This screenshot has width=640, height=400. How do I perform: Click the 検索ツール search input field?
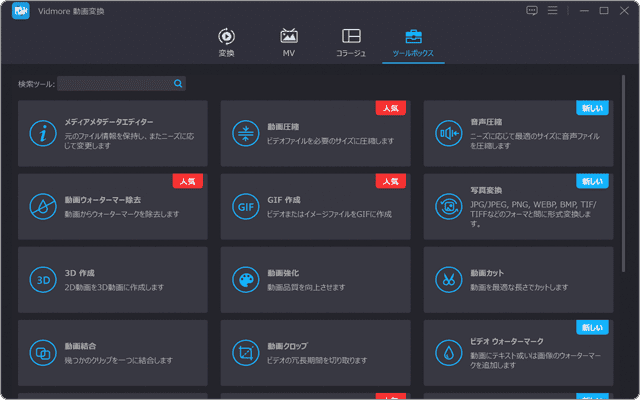coord(121,84)
